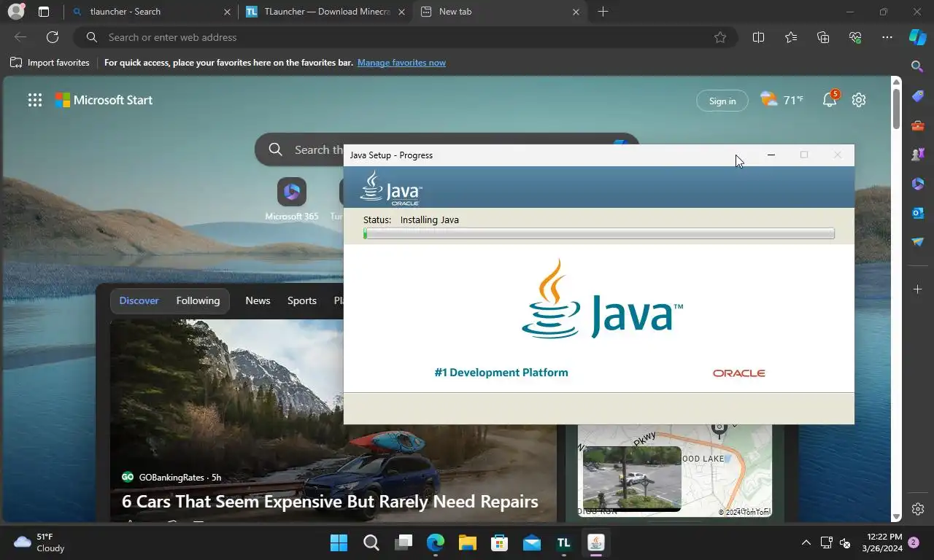
Task: Open notifications bell with badge
Action: coord(830,100)
